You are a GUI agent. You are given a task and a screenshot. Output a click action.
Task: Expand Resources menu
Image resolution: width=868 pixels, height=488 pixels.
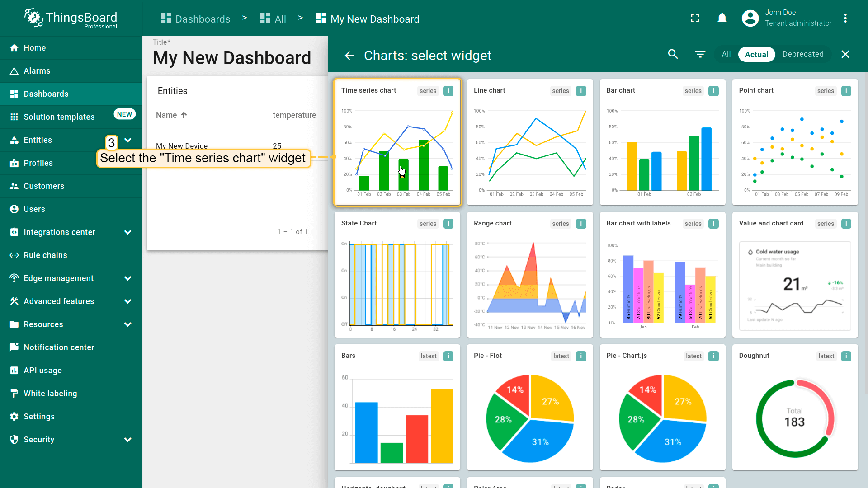coord(128,324)
